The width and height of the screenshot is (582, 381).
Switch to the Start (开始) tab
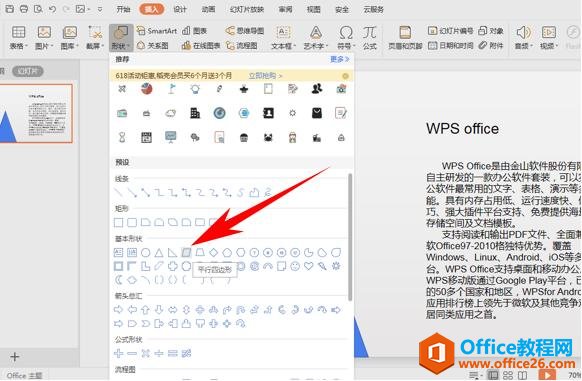[x=123, y=9]
